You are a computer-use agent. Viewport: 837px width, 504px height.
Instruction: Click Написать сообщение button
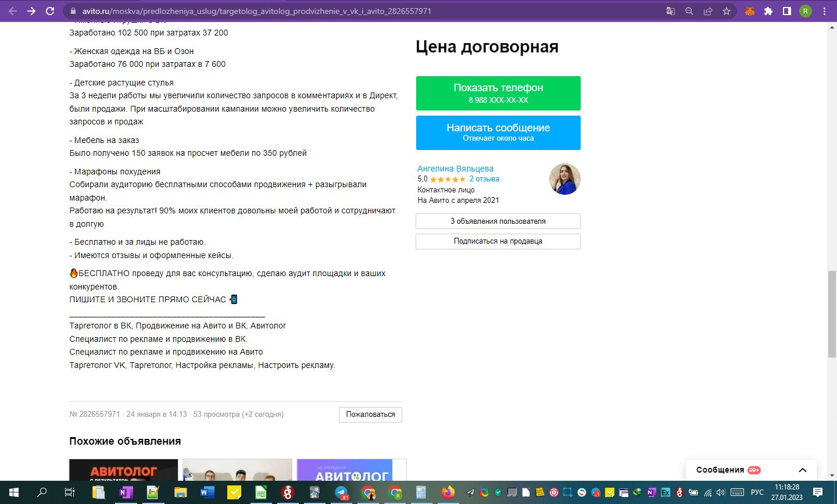coord(498,133)
